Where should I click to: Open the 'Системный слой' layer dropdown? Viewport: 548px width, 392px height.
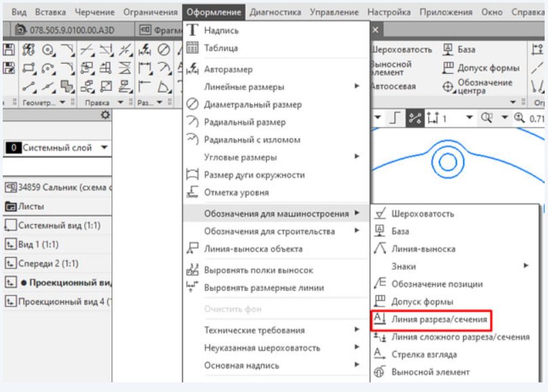click(105, 147)
